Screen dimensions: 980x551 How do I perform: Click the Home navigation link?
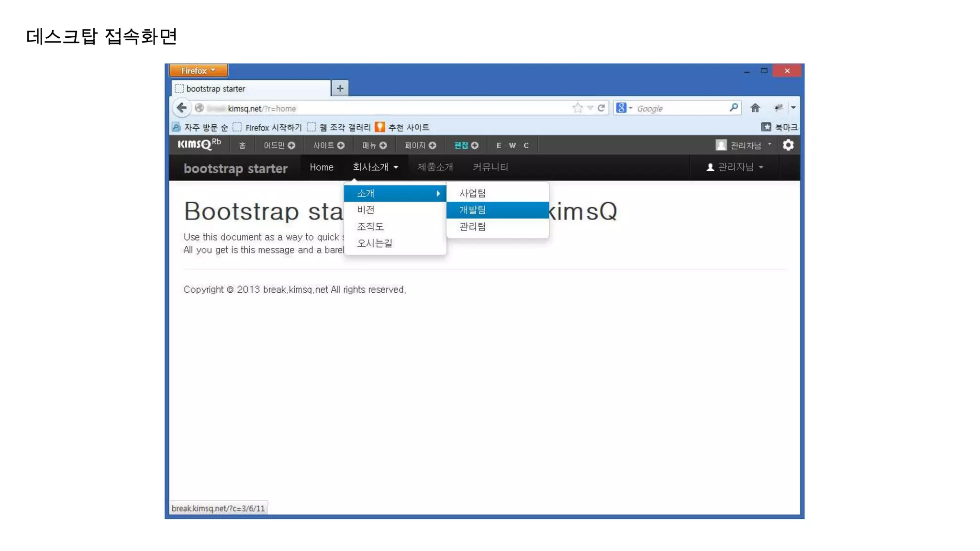point(321,167)
